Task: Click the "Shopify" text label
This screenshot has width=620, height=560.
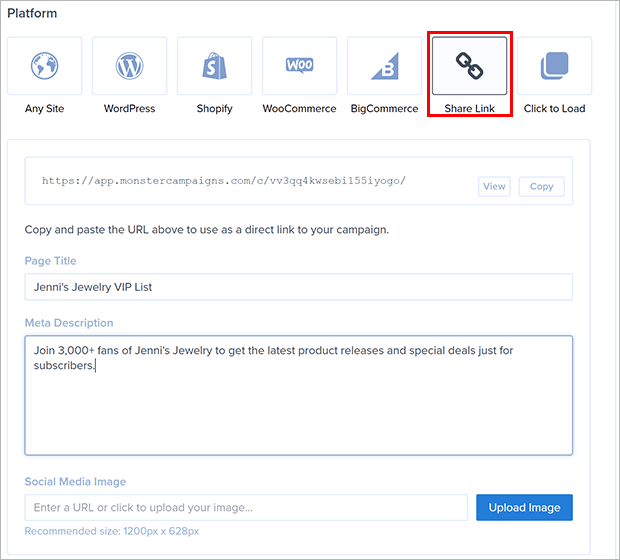Action: (x=214, y=108)
